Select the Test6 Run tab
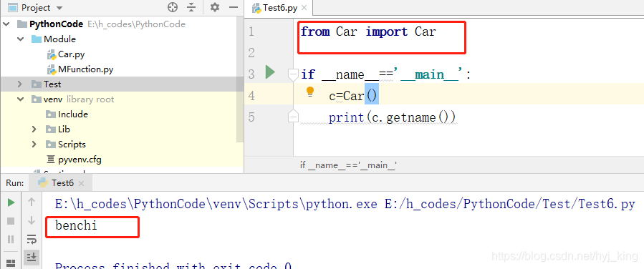The width and height of the screenshot is (644, 269). 61,183
